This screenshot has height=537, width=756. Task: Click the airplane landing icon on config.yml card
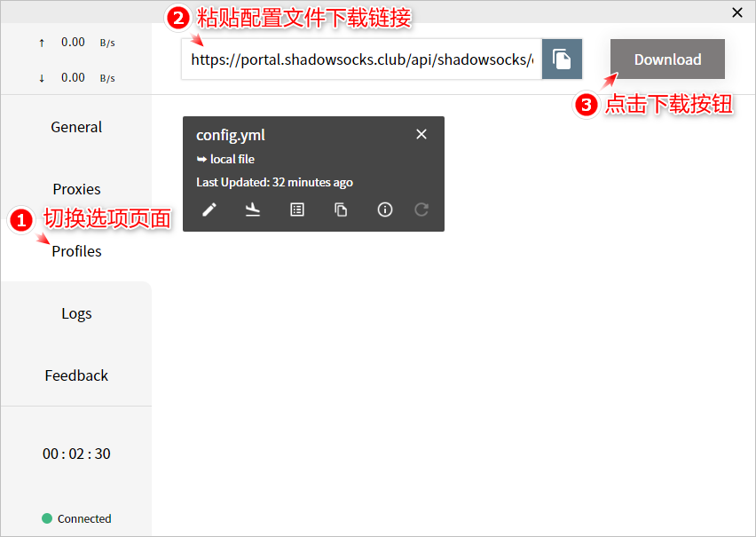click(x=253, y=209)
